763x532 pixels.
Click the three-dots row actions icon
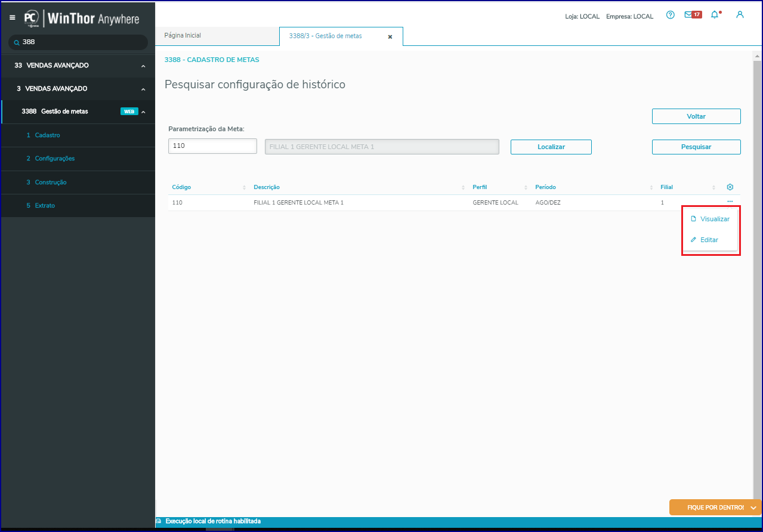tap(730, 202)
